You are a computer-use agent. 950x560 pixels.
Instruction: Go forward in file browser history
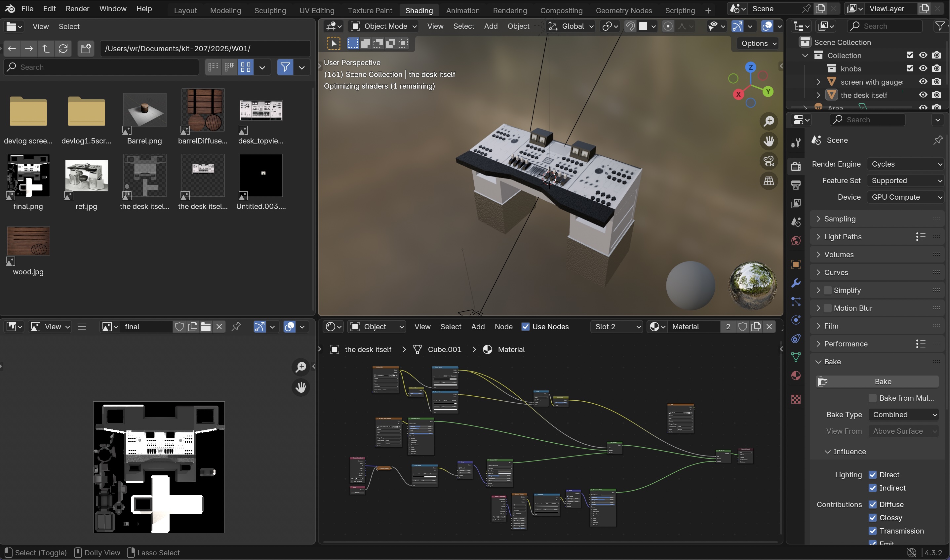point(29,49)
